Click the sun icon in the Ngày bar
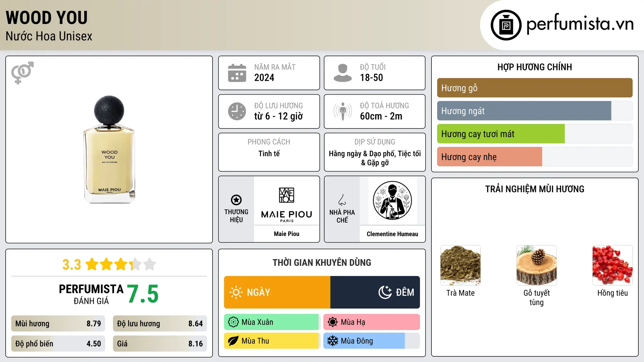 coord(236,292)
